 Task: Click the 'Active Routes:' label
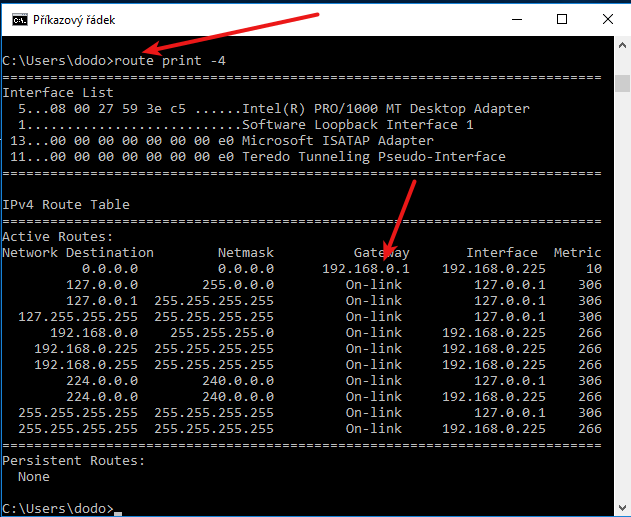pyautogui.click(x=58, y=237)
